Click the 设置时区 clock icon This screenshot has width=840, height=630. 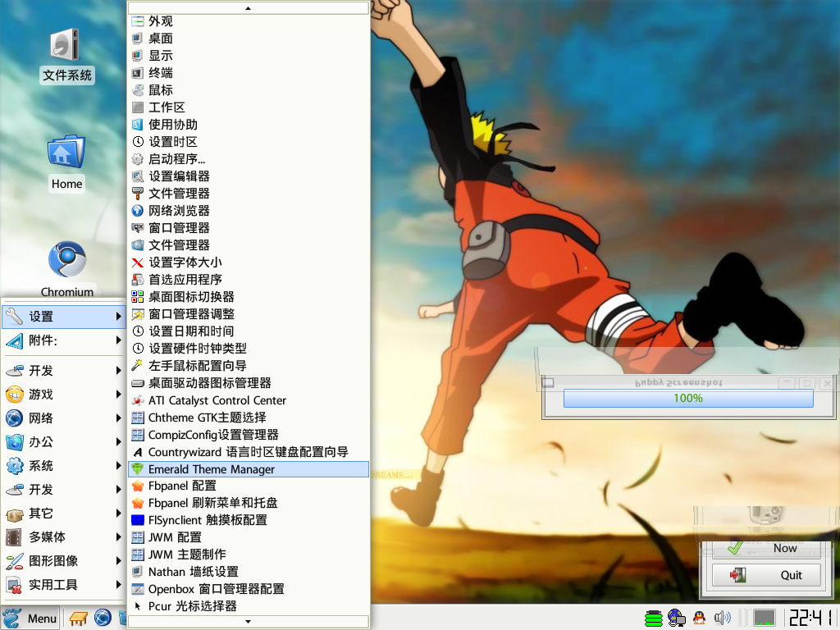click(x=138, y=142)
